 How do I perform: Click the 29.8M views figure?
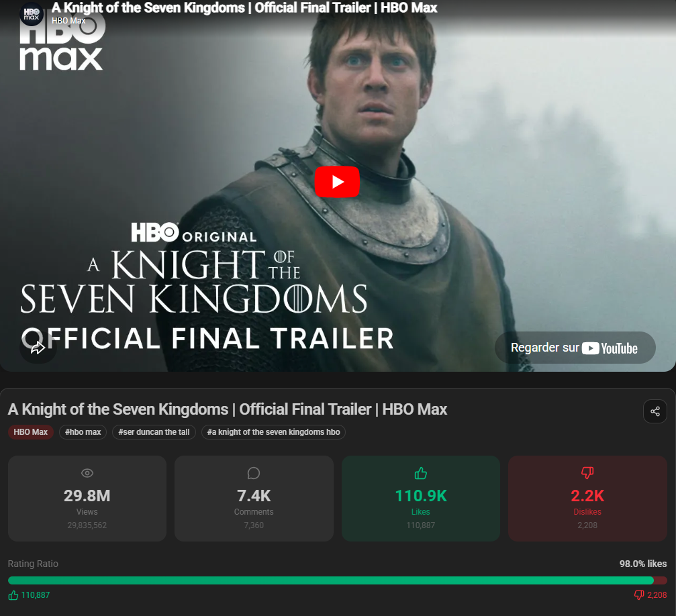[87, 496]
